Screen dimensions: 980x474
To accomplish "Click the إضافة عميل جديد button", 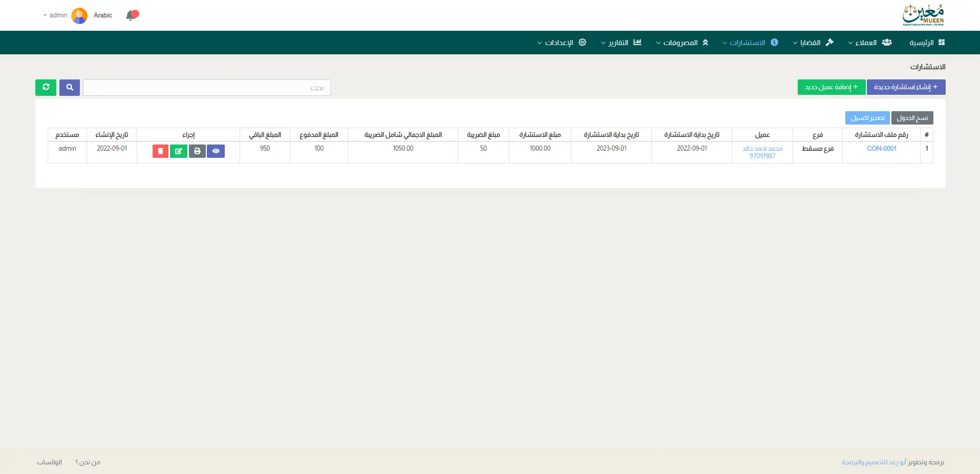I will click(x=831, y=87).
